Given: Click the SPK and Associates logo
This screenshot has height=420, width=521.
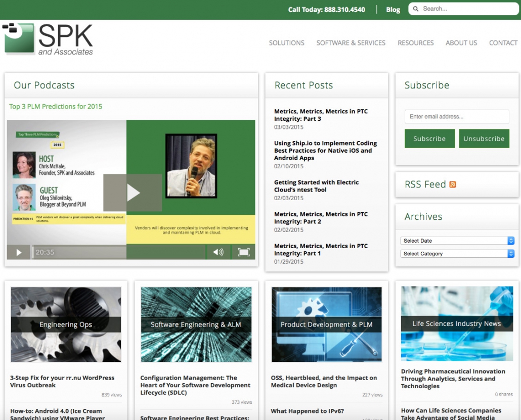Looking at the screenshot, I should pos(48,38).
